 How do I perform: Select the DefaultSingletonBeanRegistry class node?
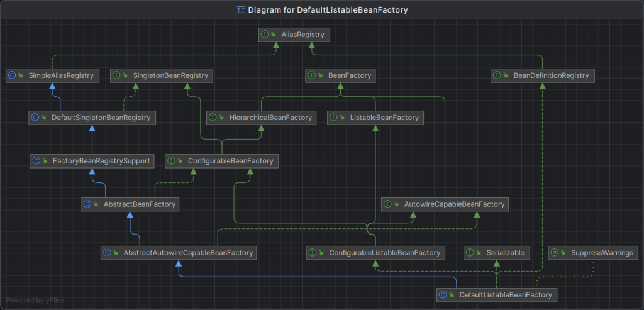(x=92, y=118)
